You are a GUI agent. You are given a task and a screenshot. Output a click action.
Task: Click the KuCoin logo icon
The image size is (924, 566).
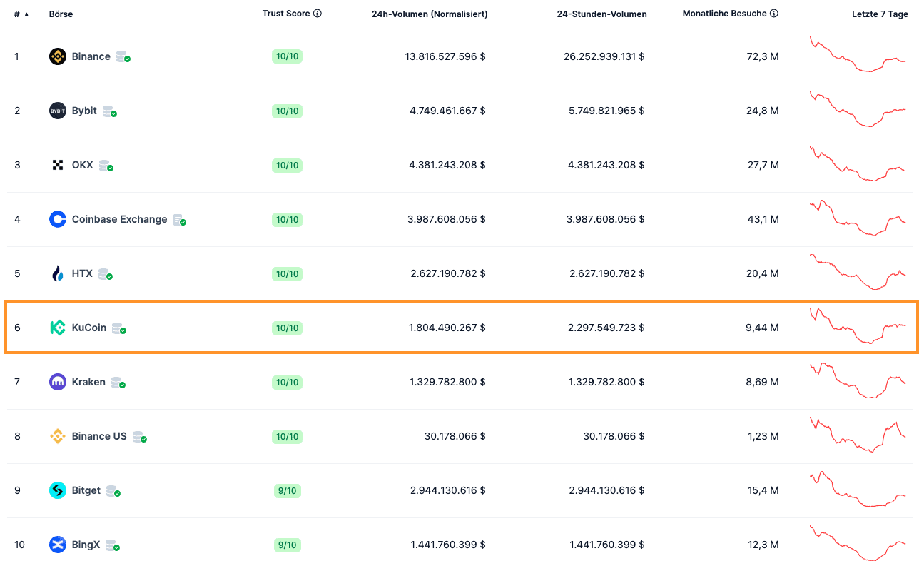58,328
